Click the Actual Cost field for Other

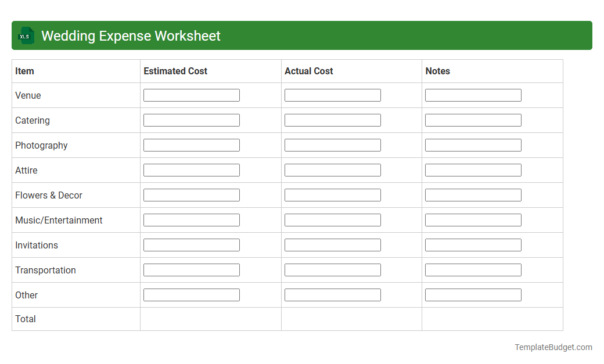tap(332, 294)
